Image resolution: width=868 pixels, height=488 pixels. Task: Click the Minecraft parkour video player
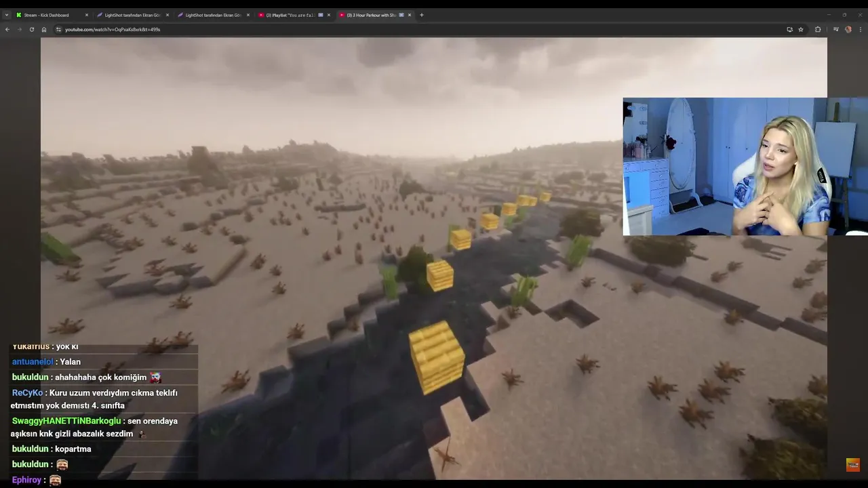(x=434, y=258)
